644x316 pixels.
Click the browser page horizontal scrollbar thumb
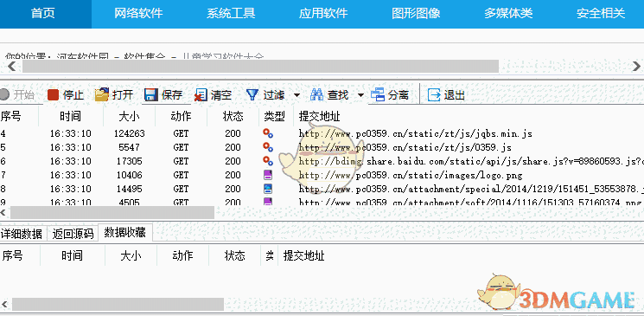coord(260,66)
